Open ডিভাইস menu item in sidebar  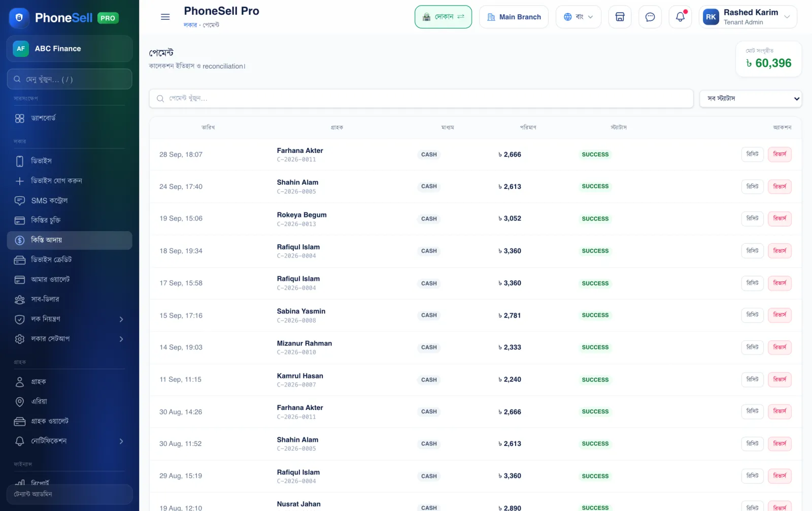click(70, 161)
